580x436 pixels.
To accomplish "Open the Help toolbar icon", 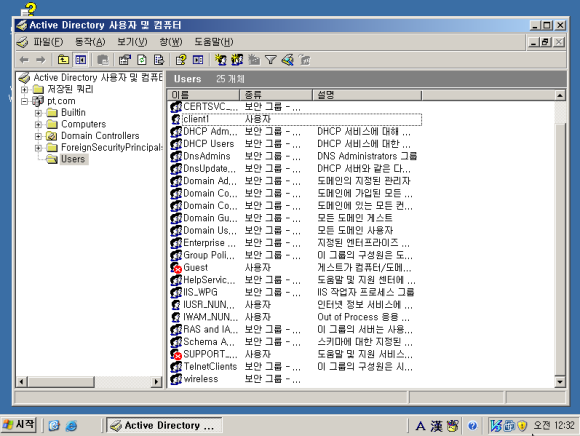I will pos(181,60).
